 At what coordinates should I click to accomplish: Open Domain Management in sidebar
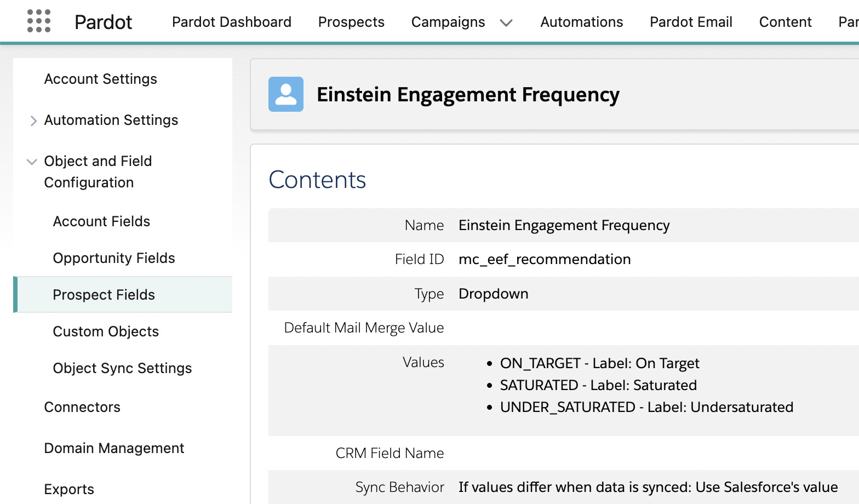pos(114,448)
